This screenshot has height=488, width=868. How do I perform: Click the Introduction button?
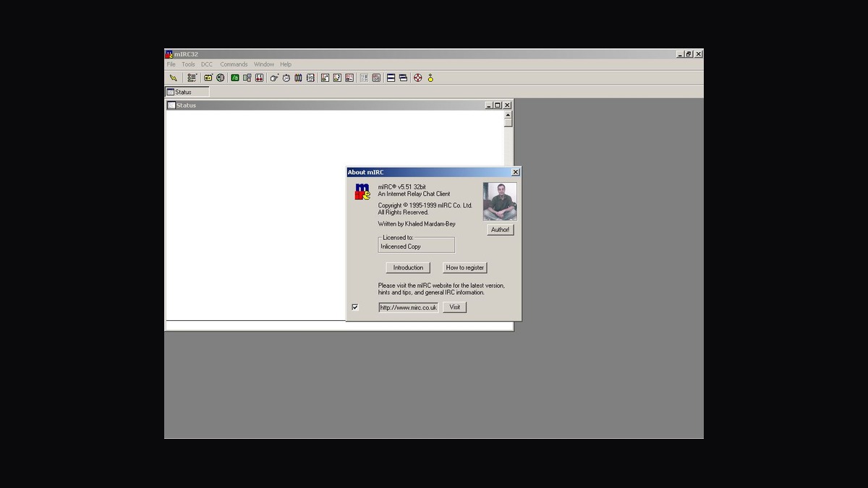(x=408, y=267)
